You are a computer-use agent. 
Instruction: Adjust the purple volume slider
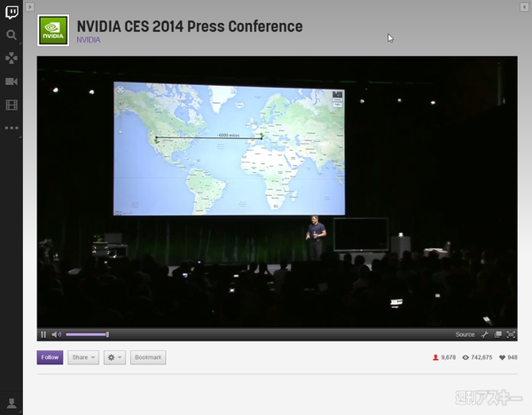87,334
